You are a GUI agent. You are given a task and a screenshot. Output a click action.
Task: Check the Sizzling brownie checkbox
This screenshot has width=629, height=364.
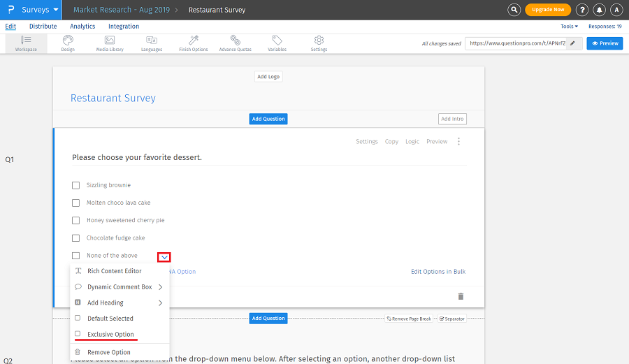point(75,185)
